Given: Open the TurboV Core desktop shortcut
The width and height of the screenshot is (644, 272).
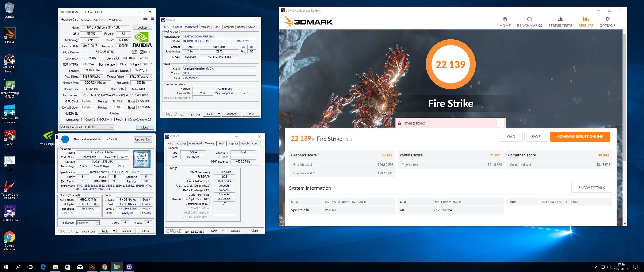Looking at the screenshot, I should point(9,190).
